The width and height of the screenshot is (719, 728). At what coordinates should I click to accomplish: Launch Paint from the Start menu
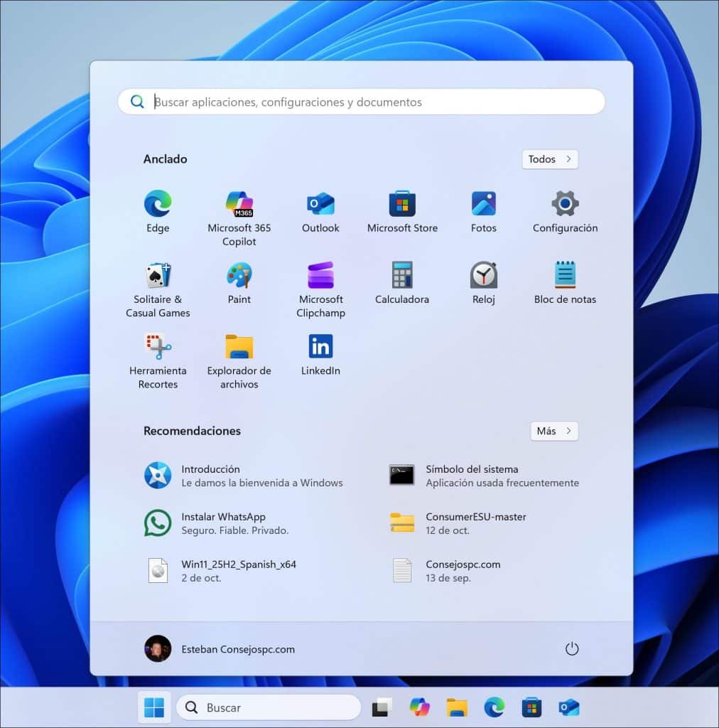click(239, 277)
